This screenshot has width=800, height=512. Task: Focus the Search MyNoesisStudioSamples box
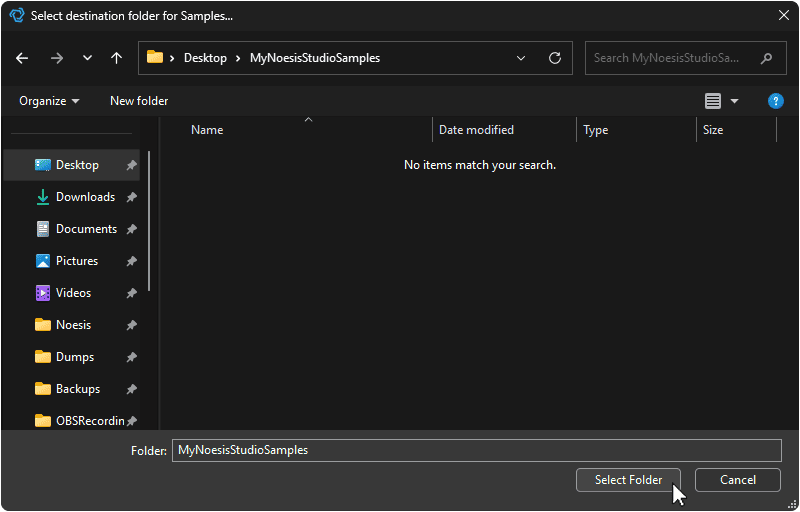tap(685, 58)
